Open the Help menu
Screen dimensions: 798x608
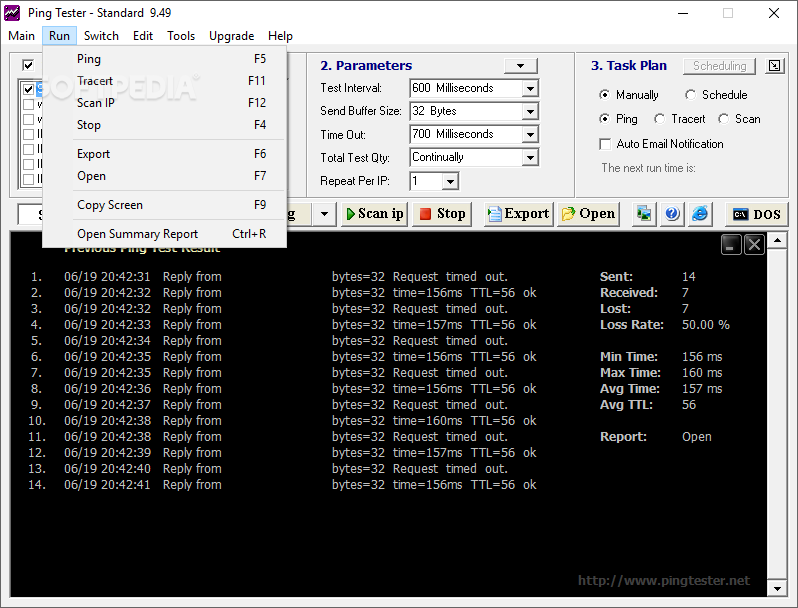click(280, 36)
